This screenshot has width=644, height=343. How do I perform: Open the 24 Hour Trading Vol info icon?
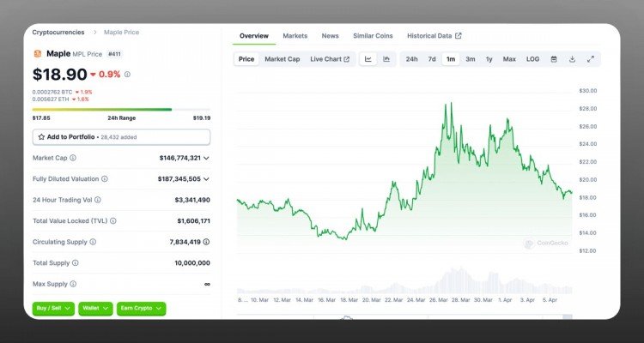(97, 200)
